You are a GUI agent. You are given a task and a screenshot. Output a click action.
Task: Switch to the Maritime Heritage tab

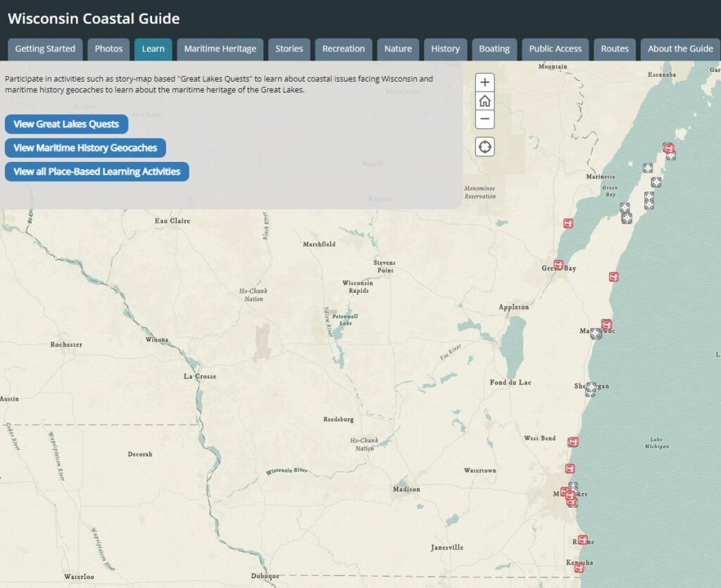pyautogui.click(x=219, y=49)
